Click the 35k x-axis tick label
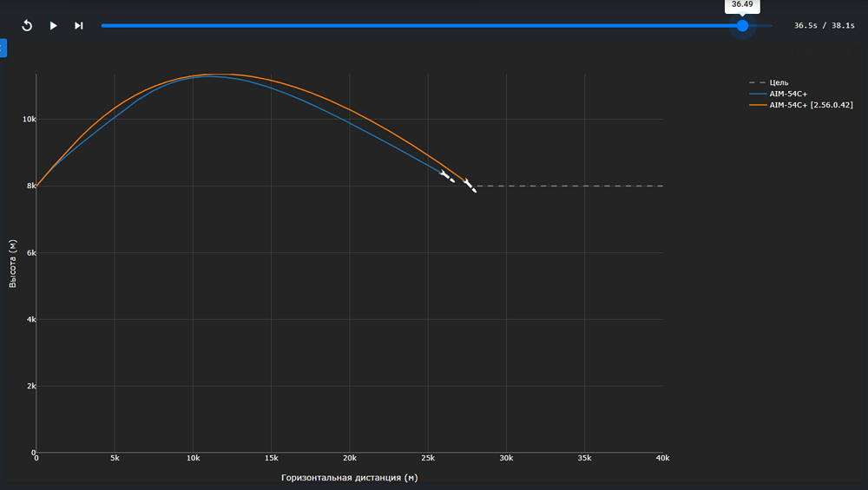The image size is (868, 490). (x=584, y=458)
